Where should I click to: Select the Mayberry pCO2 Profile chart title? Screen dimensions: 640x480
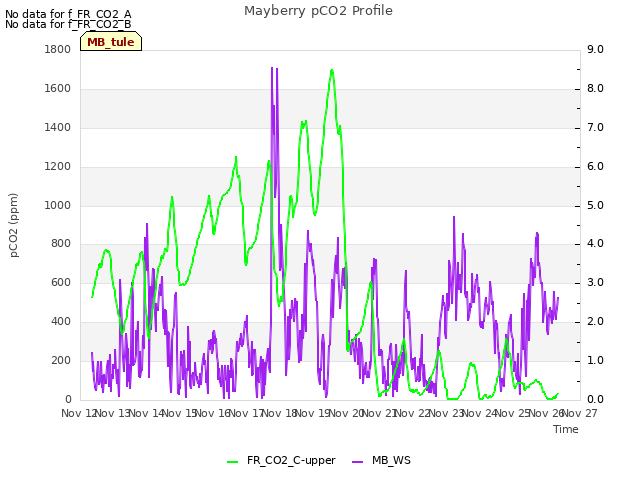[318, 11]
